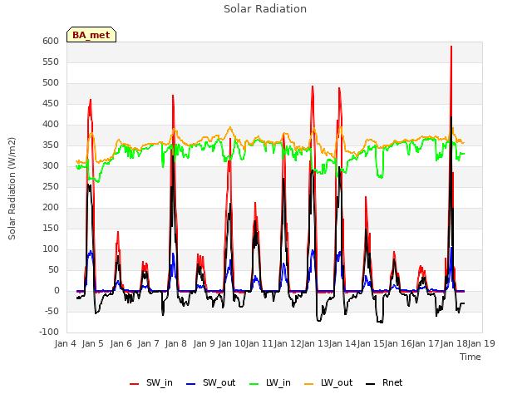Click the SW_in peak near 460 on Jan 5
Viewport: 532px width, 399px height.
(91, 100)
